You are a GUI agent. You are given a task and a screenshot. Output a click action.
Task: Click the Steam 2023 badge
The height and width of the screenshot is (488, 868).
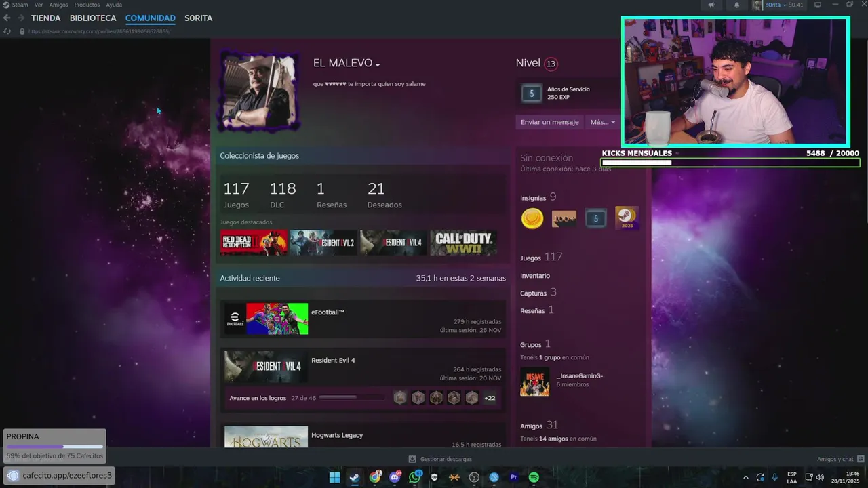[627, 218]
